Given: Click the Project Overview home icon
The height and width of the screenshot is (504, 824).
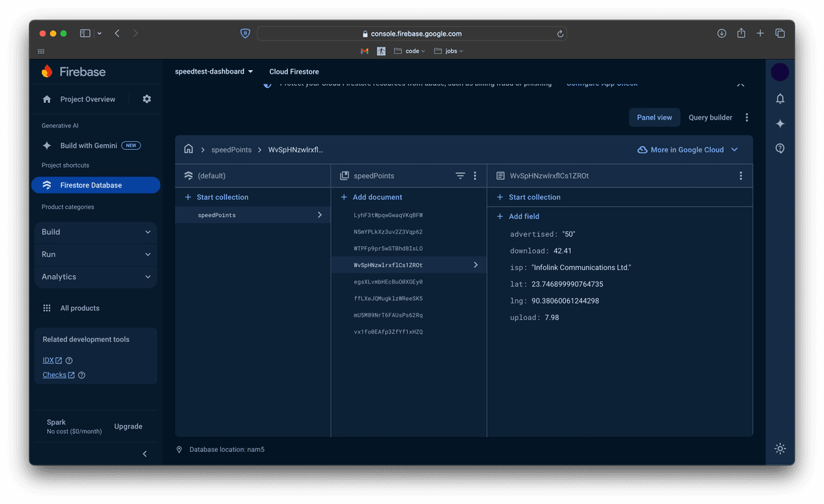Looking at the screenshot, I should [x=47, y=99].
